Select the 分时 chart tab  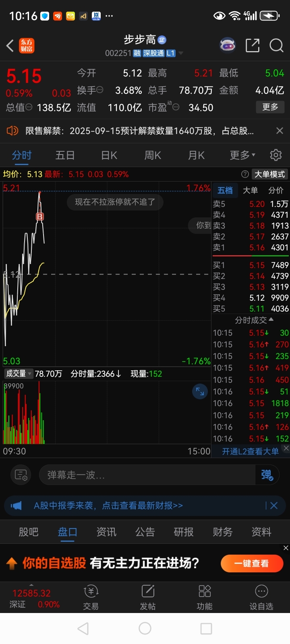point(22,155)
